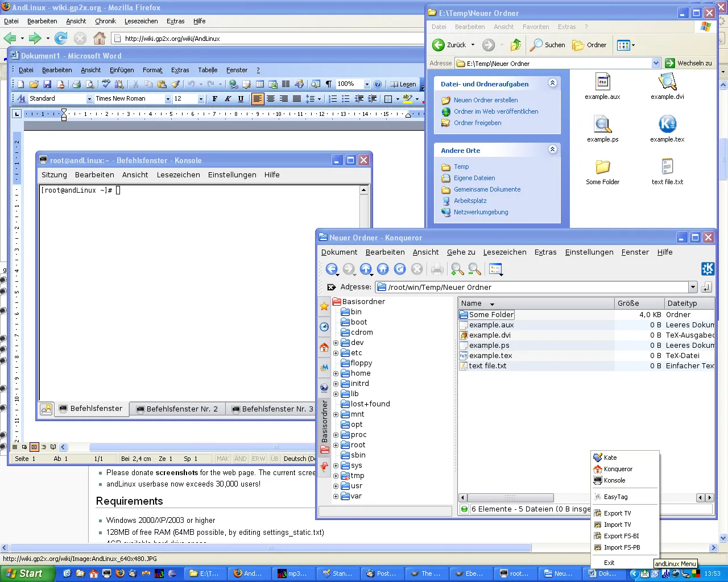Toggle bold formatting in Word

pyautogui.click(x=214, y=99)
